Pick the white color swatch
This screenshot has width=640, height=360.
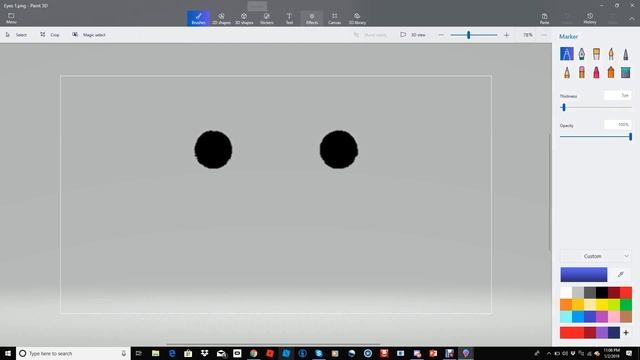(566, 293)
